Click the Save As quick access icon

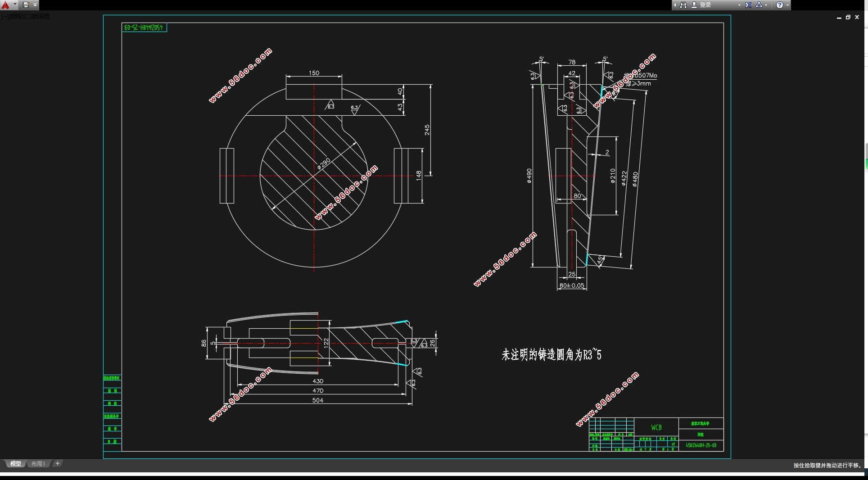26,5
